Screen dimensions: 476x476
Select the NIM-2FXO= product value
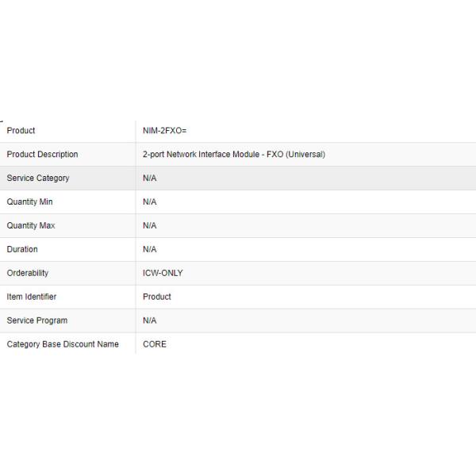164,131
